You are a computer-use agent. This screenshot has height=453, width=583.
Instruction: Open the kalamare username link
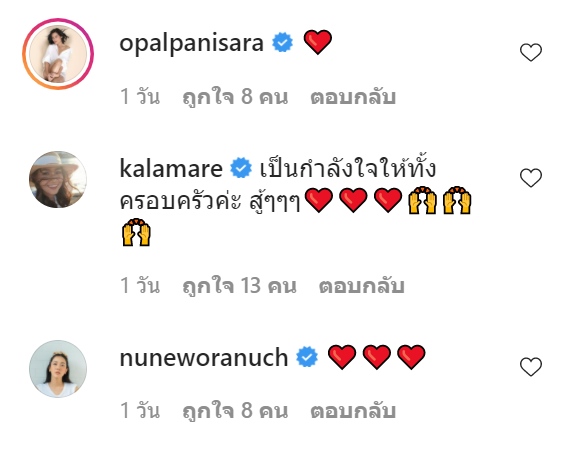point(171,168)
